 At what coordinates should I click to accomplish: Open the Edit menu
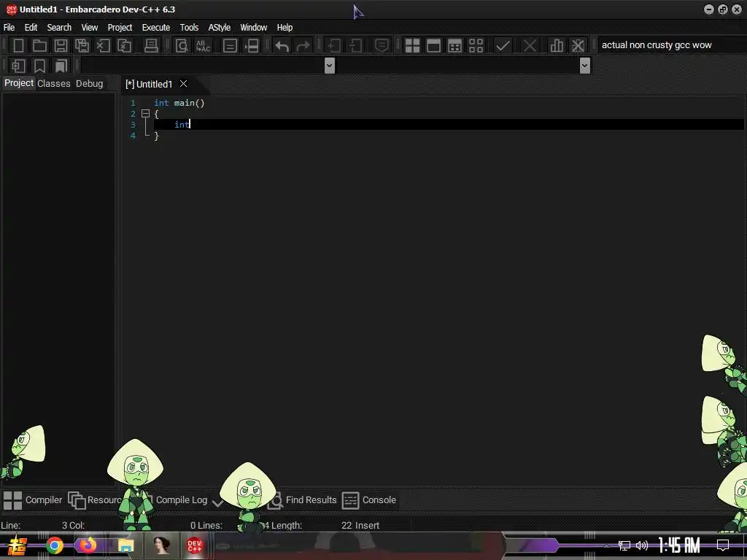(x=31, y=28)
